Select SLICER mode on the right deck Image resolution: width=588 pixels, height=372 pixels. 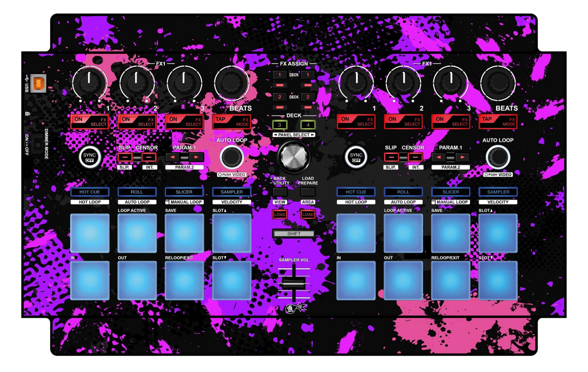pyautogui.click(x=451, y=192)
